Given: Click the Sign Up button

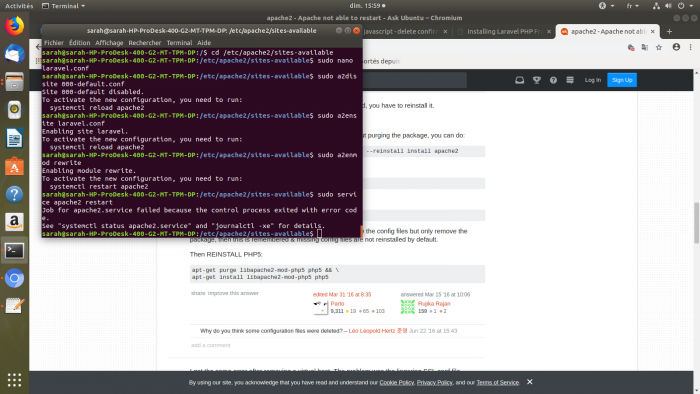Looking at the screenshot, I should click(x=622, y=80).
